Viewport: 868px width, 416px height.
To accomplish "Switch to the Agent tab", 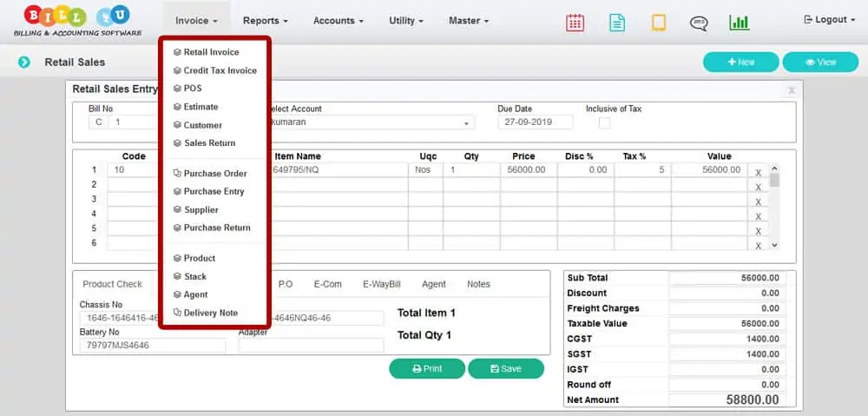I will tap(433, 284).
